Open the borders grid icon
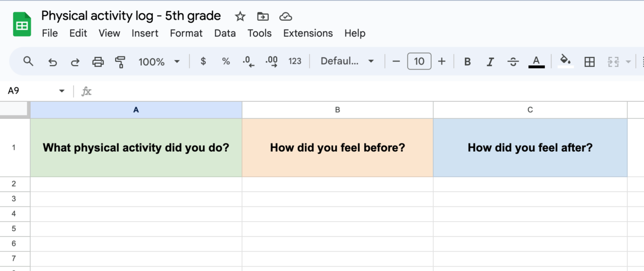The width and height of the screenshot is (644, 271). pyautogui.click(x=589, y=61)
